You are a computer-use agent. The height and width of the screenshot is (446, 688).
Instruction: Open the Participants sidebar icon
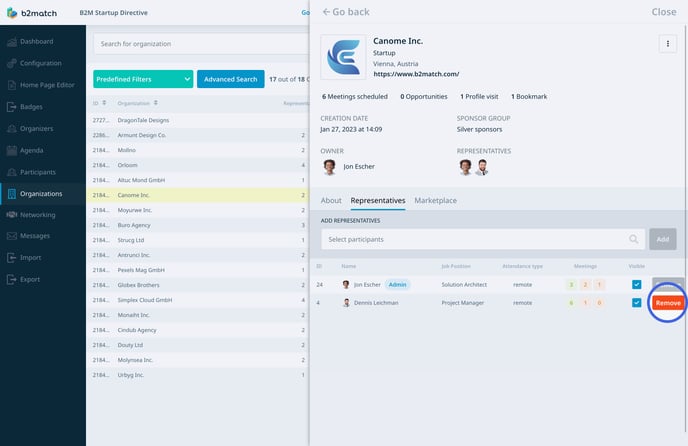coord(12,172)
